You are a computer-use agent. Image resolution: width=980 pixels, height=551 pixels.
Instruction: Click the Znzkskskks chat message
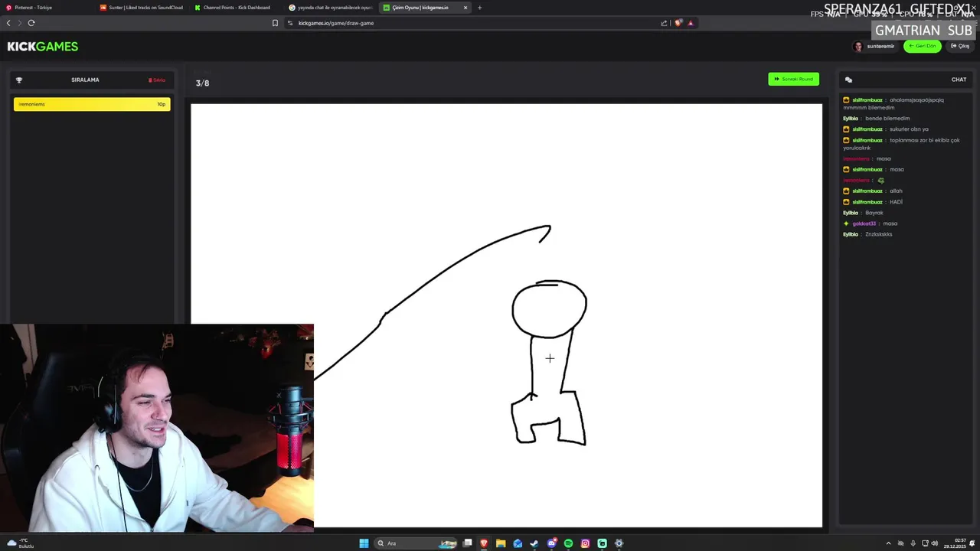(879, 234)
